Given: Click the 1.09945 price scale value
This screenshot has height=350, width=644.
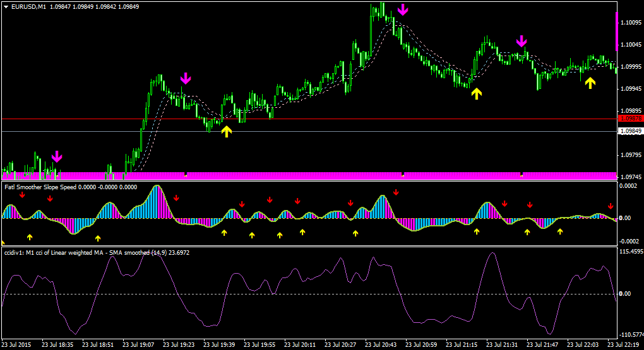Looking at the screenshot, I should click(x=631, y=89).
